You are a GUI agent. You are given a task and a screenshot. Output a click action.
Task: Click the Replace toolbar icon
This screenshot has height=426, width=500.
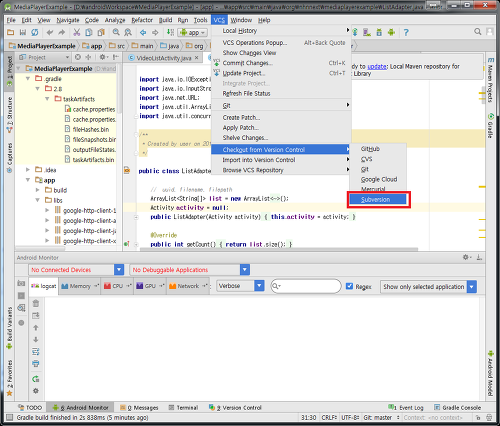coord(128,32)
